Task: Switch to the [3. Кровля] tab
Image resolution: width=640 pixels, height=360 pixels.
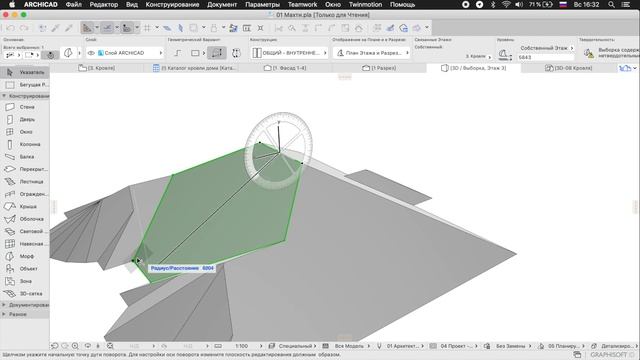Action: 97,68
